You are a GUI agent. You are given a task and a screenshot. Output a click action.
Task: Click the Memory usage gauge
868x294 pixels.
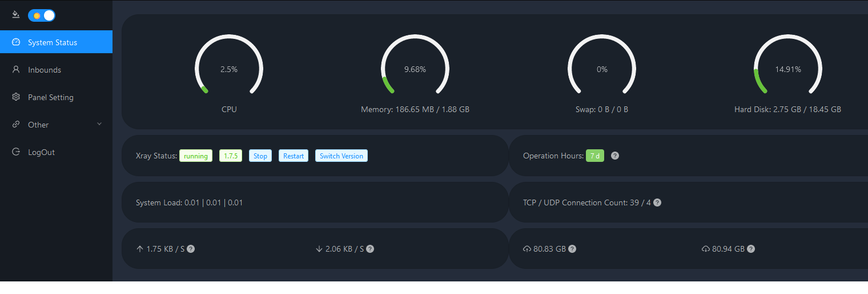[415, 69]
